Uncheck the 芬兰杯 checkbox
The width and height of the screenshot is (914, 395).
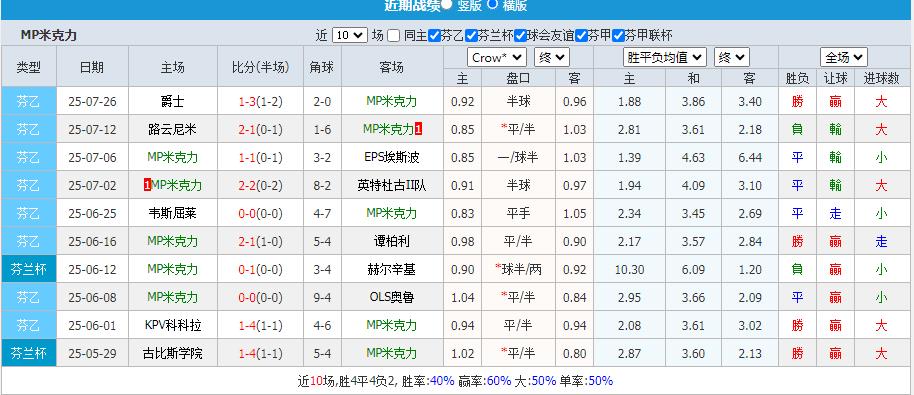point(472,36)
